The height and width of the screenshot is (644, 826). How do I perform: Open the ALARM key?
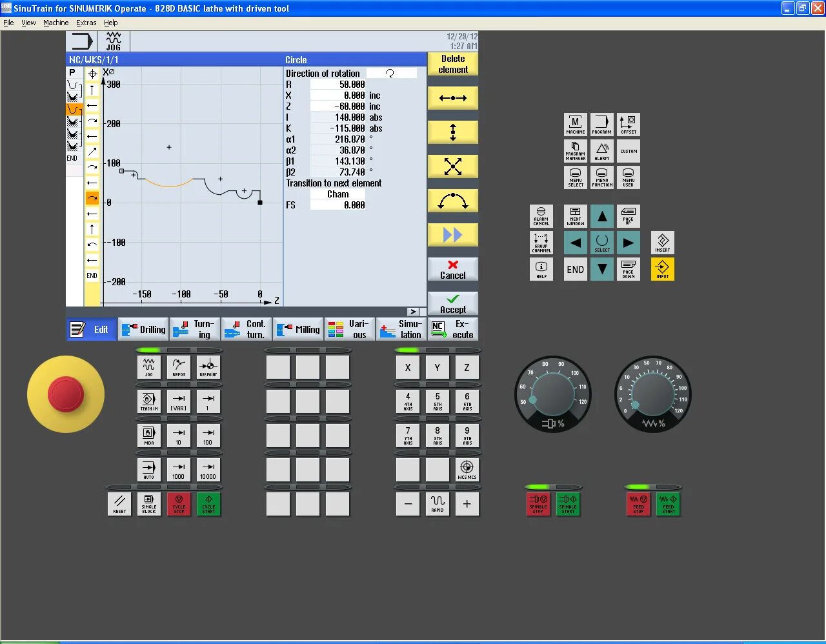pos(601,151)
